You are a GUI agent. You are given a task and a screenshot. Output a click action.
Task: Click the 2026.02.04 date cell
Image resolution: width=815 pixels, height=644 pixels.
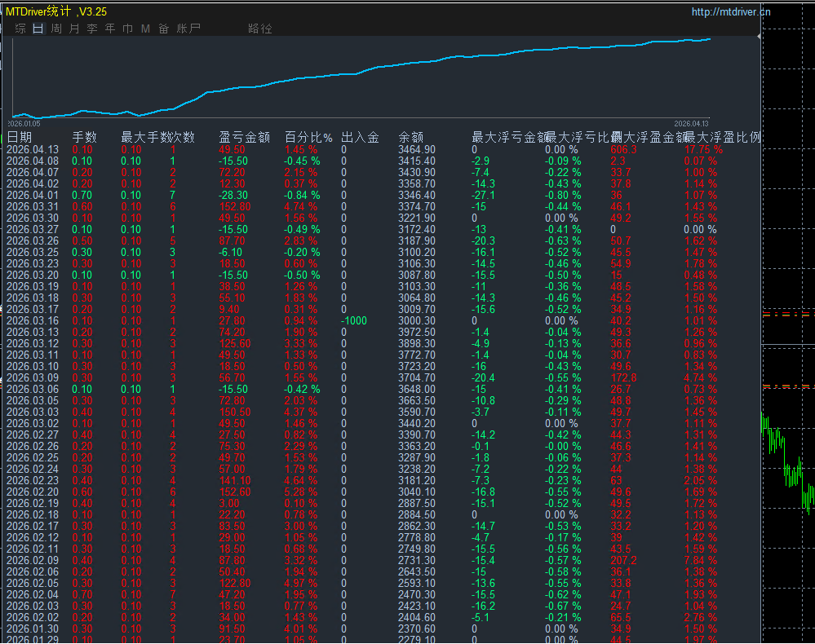pos(33,594)
